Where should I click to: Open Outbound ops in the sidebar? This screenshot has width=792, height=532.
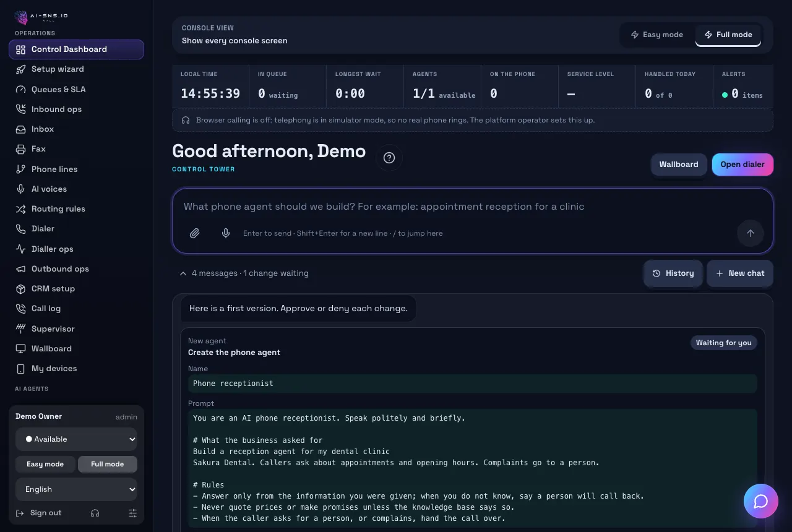click(x=76, y=268)
